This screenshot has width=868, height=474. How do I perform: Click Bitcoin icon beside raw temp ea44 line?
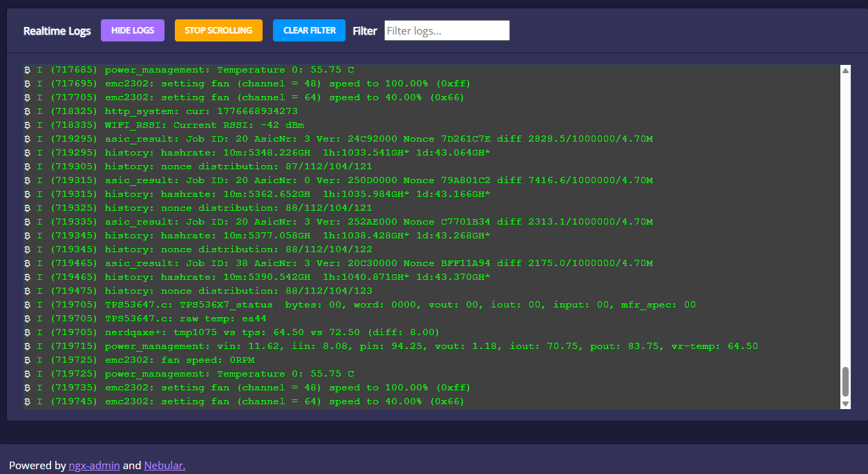point(28,319)
